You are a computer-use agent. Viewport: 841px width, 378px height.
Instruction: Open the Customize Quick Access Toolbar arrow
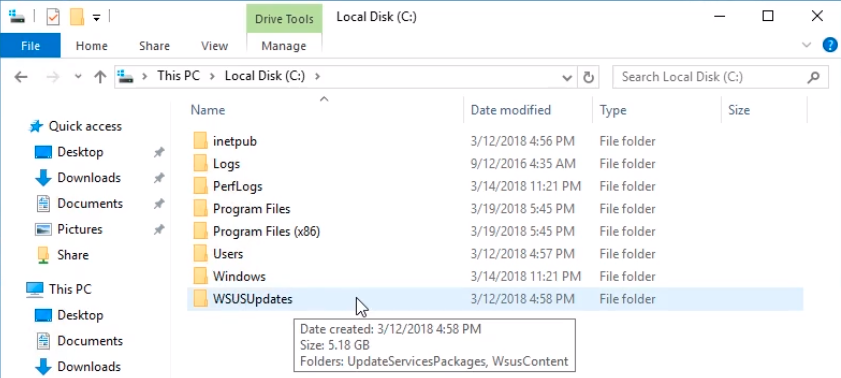coord(97,18)
